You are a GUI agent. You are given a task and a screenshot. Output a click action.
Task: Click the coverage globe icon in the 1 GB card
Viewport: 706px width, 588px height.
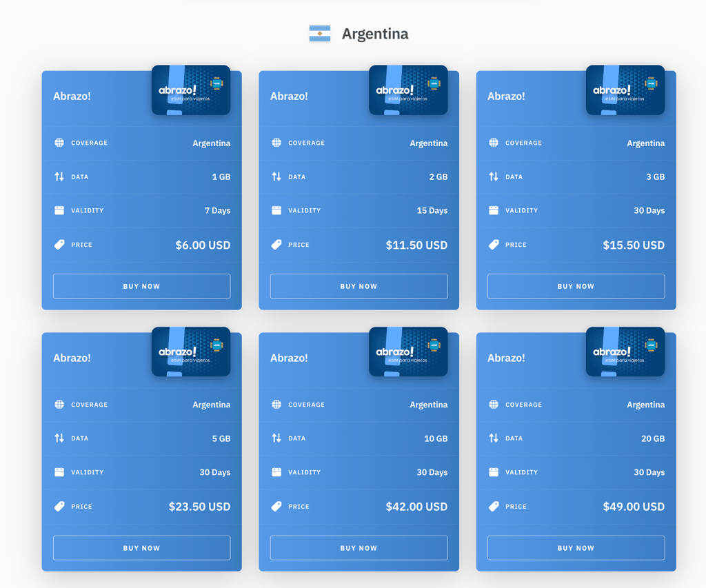click(59, 143)
